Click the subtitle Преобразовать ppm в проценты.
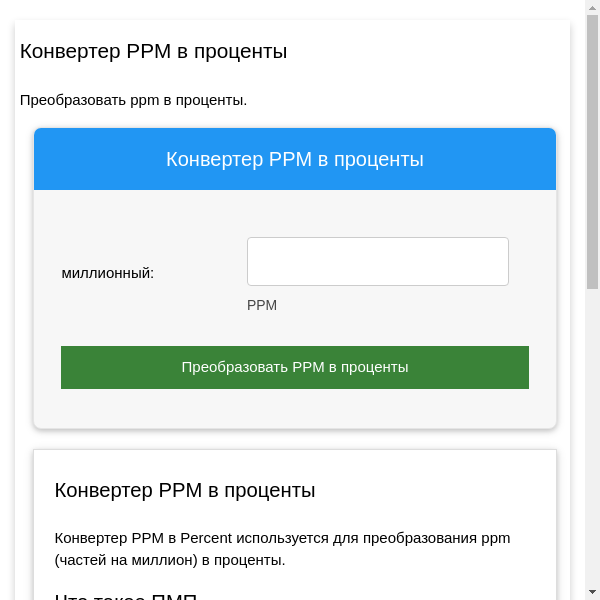Image resolution: width=600 pixels, height=600 pixels. (x=133, y=100)
